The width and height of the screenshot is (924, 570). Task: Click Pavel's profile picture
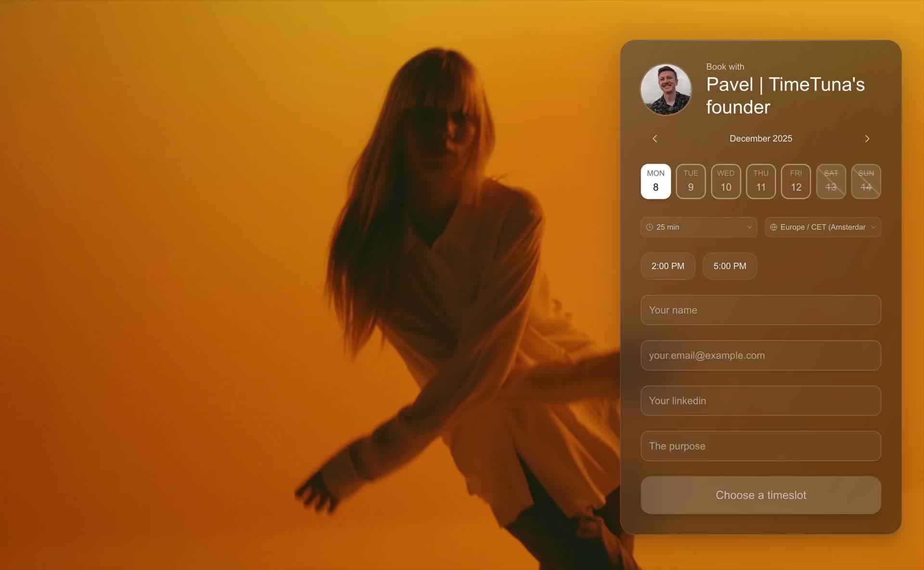pos(666,90)
